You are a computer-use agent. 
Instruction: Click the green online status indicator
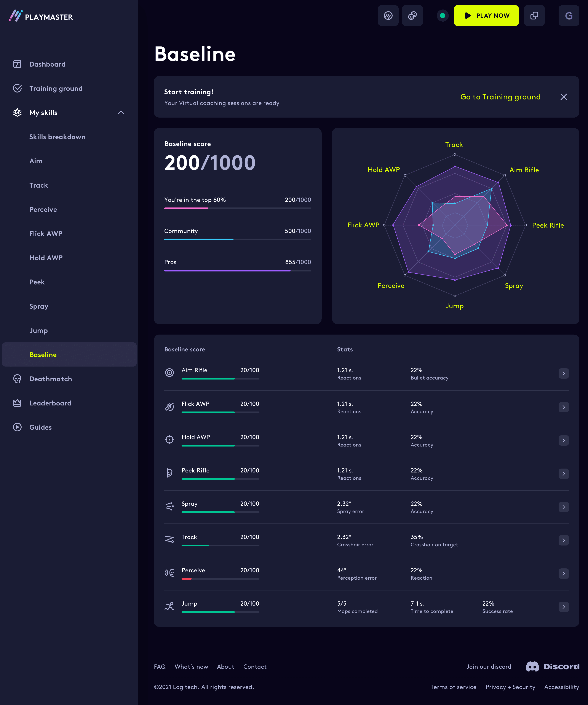coord(442,15)
